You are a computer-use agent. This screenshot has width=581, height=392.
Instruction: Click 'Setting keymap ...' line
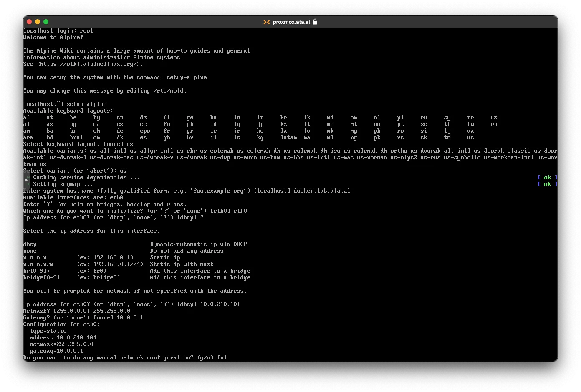(x=63, y=184)
